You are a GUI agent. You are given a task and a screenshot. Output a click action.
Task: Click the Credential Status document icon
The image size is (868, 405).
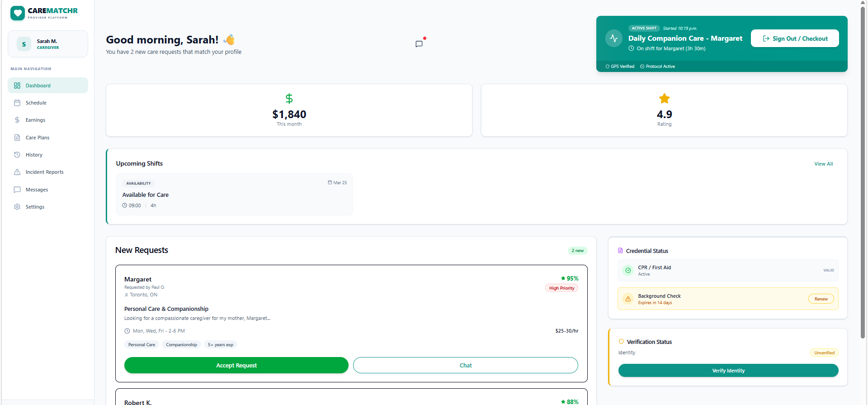(x=620, y=251)
